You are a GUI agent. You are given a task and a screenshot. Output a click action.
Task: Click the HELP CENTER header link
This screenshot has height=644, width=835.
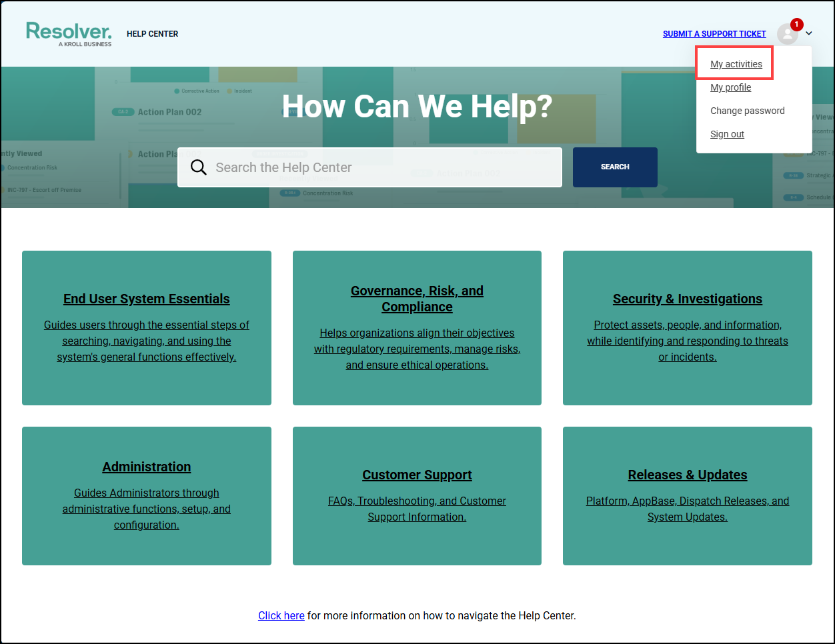153,34
